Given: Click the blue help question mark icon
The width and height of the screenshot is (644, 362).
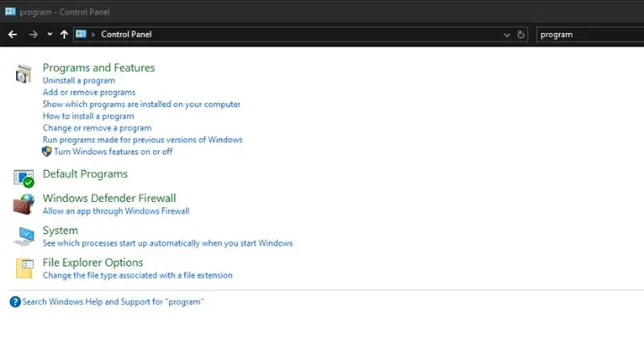Looking at the screenshot, I should tap(15, 302).
